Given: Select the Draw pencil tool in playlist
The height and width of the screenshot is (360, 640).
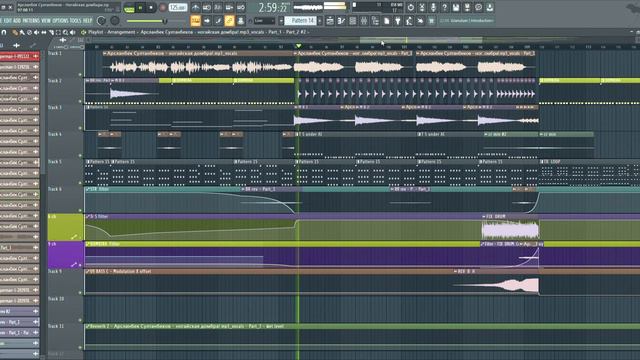Looking at the screenshot, I should point(15,32).
